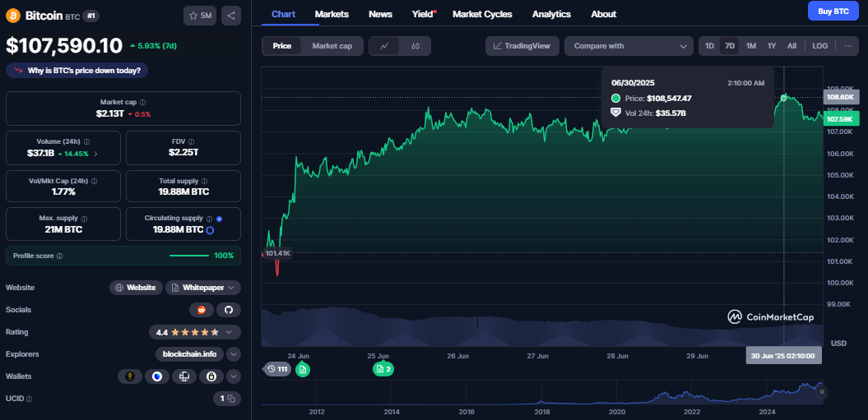
Task: Click the Profile score progress bar
Action: (x=189, y=256)
